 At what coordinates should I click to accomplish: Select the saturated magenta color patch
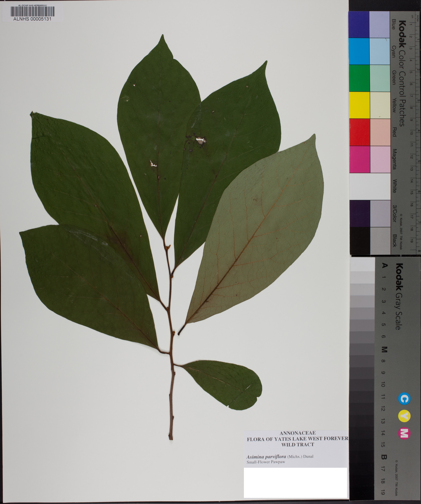[360, 159]
